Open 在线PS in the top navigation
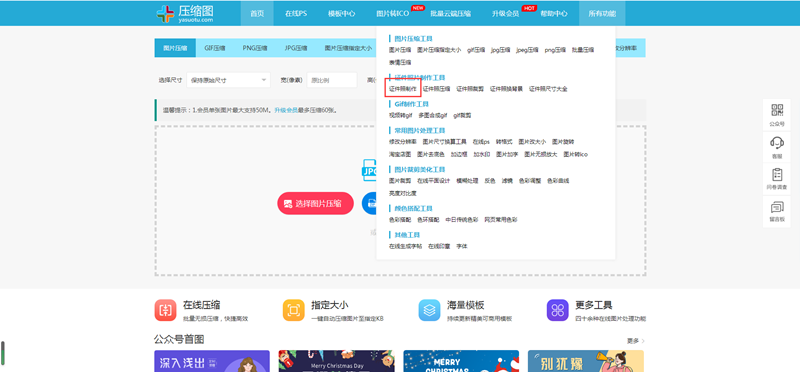The width and height of the screenshot is (800, 372). click(x=296, y=14)
